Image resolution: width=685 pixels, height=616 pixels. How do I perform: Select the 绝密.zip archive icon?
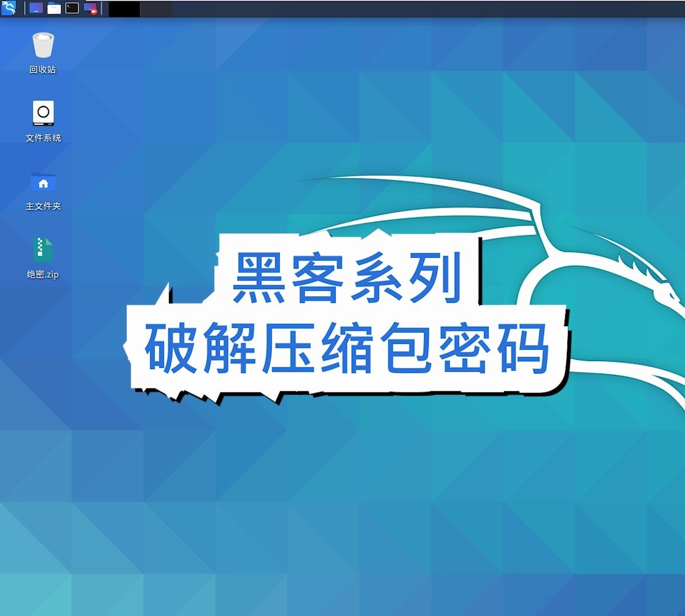(x=43, y=250)
